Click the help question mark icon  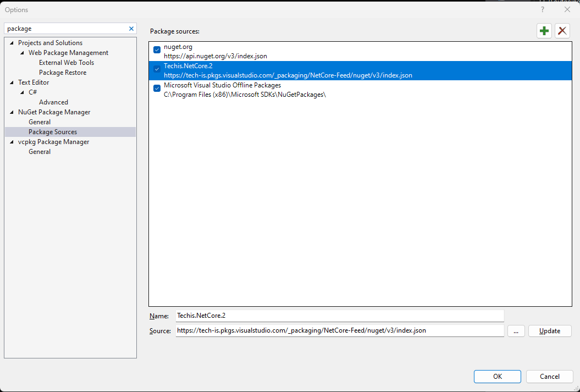click(x=543, y=9)
